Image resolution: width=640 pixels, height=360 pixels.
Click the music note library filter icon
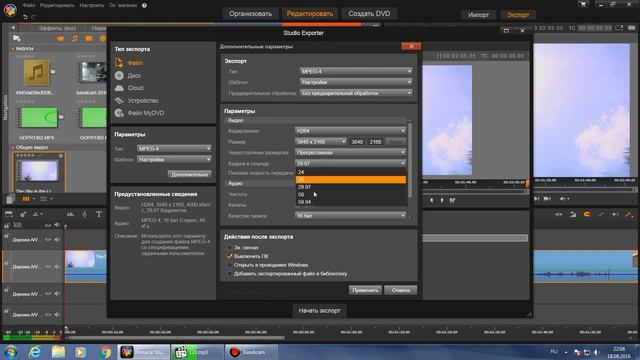pos(75,38)
